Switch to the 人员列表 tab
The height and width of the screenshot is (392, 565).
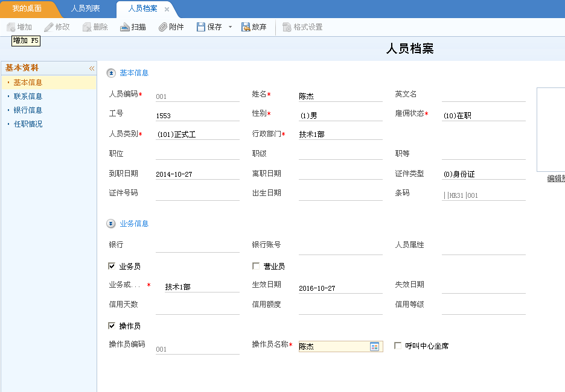tap(85, 9)
